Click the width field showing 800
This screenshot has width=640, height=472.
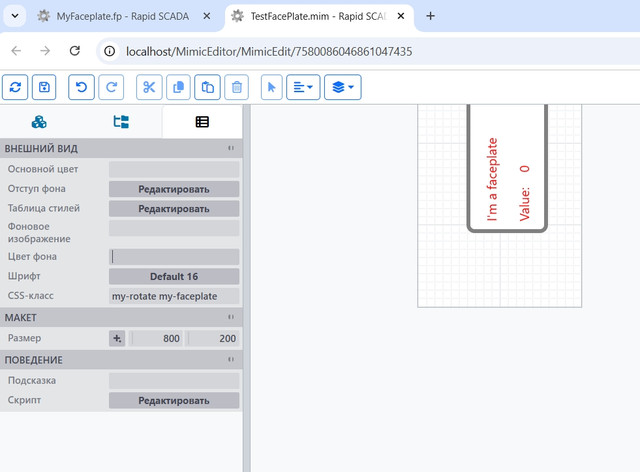click(x=156, y=338)
